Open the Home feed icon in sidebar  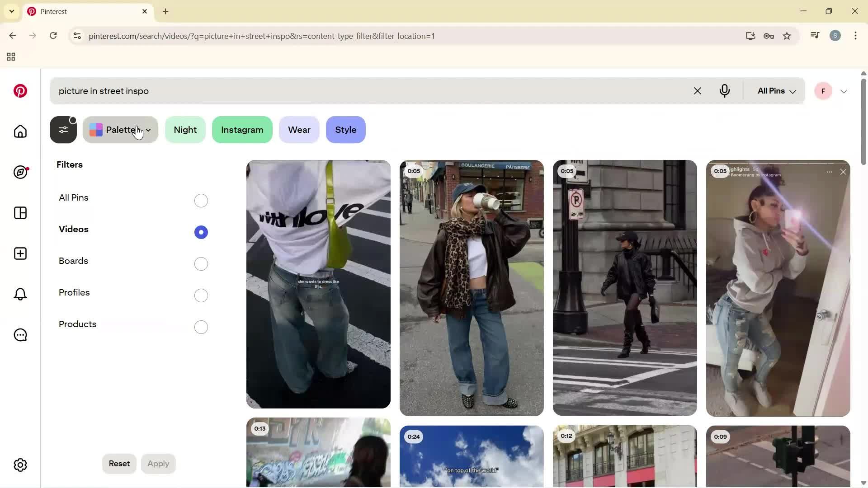(20, 131)
